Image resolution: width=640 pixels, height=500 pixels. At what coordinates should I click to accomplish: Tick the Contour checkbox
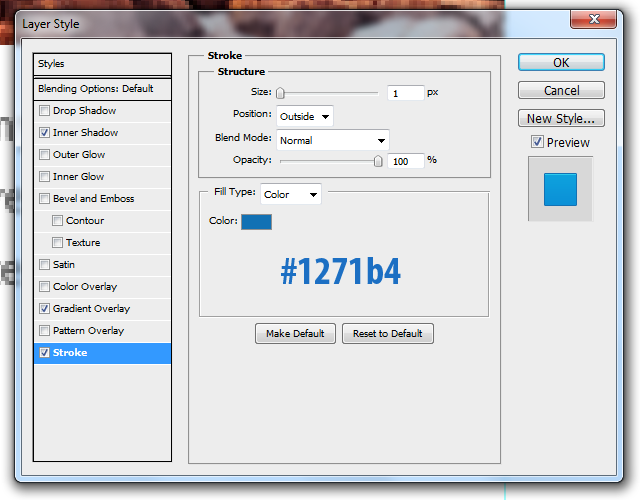(x=57, y=221)
